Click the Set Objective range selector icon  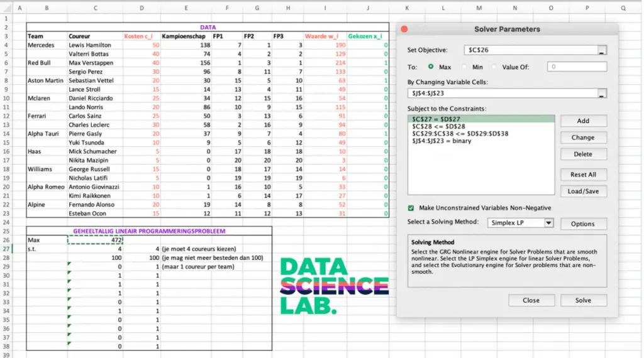(602, 50)
